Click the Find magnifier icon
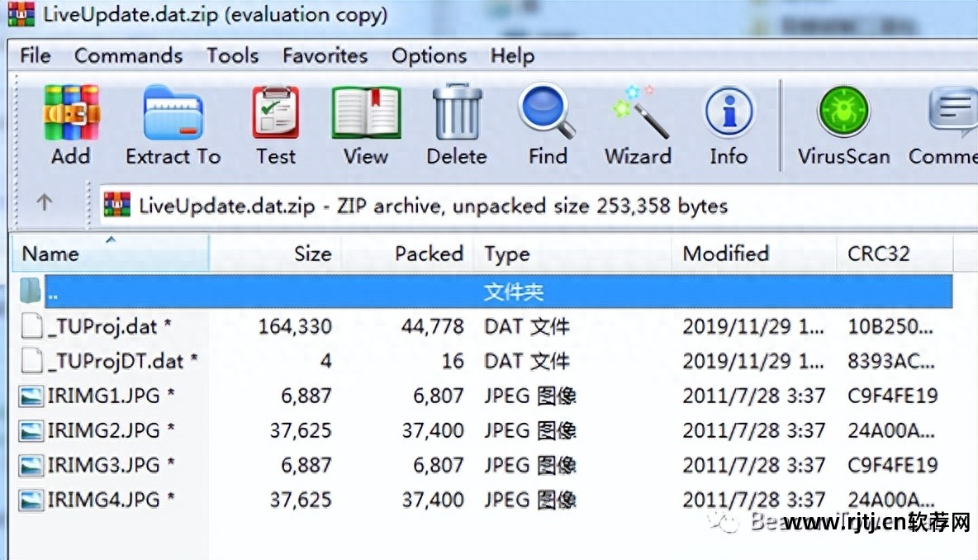Viewport: 978px width, 560px height. [547, 111]
